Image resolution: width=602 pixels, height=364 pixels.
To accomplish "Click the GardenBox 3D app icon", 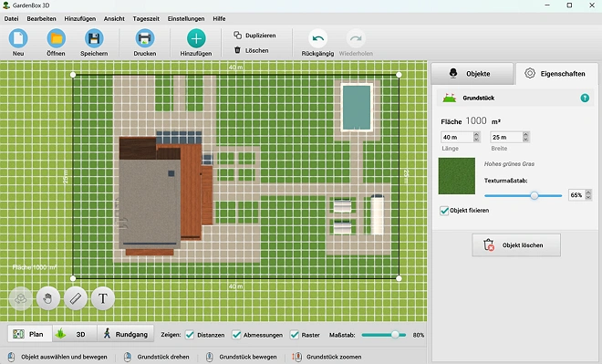I will (x=5, y=5).
